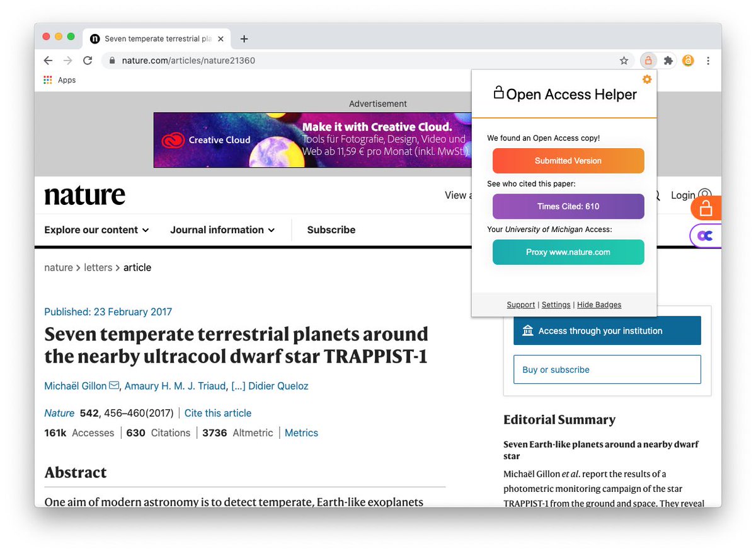
Task: Click the nature logo
Action: coord(85,195)
